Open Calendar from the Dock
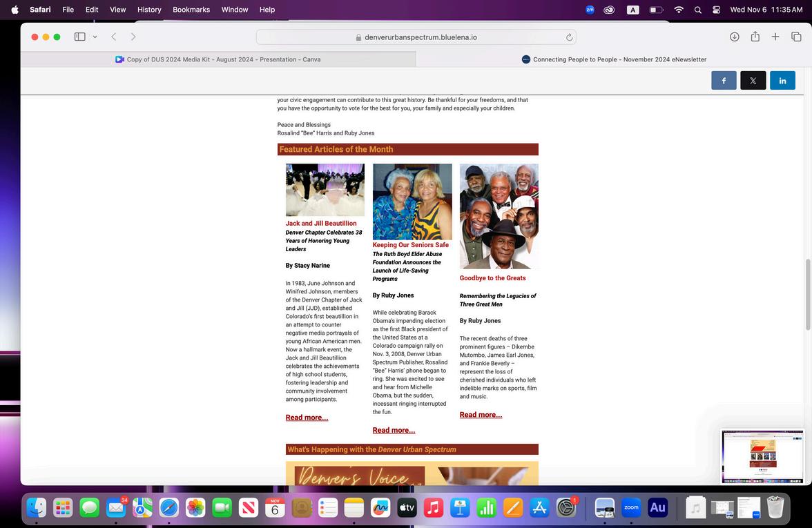This screenshot has height=528, width=812. 275,508
